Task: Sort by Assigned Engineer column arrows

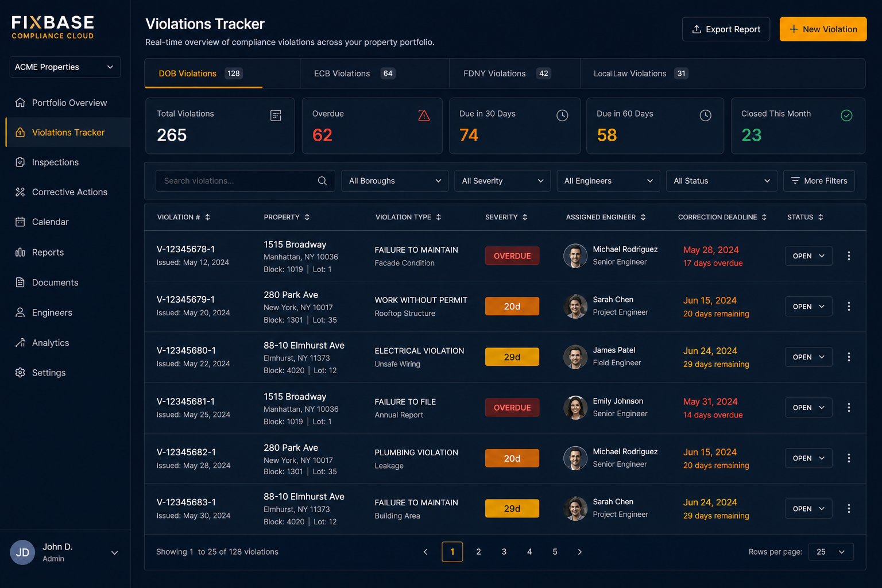Action: point(643,217)
